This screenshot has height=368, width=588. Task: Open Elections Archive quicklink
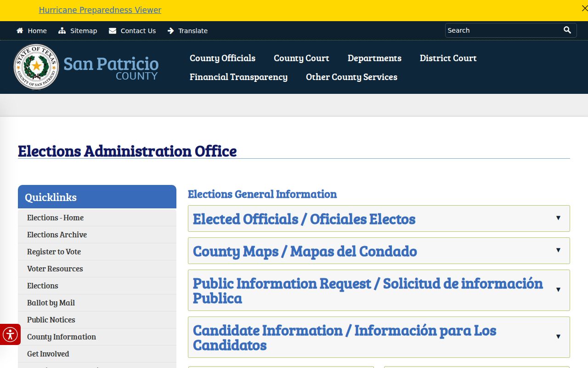point(97,235)
